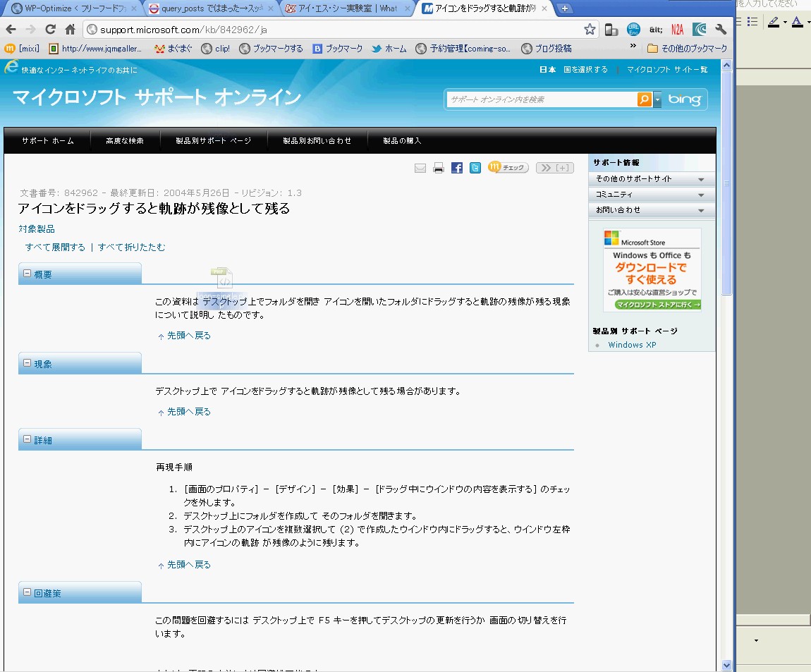Open 製品の購入 menu

(402, 141)
